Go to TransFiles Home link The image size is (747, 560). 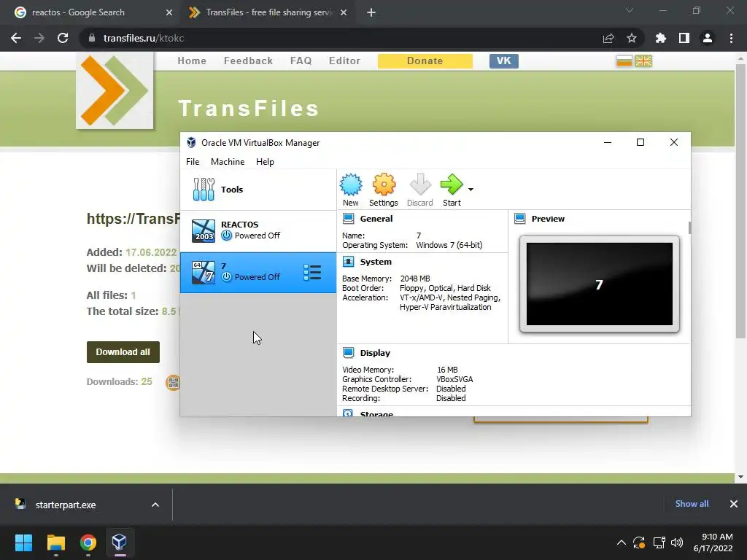click(x=192, y=61)
